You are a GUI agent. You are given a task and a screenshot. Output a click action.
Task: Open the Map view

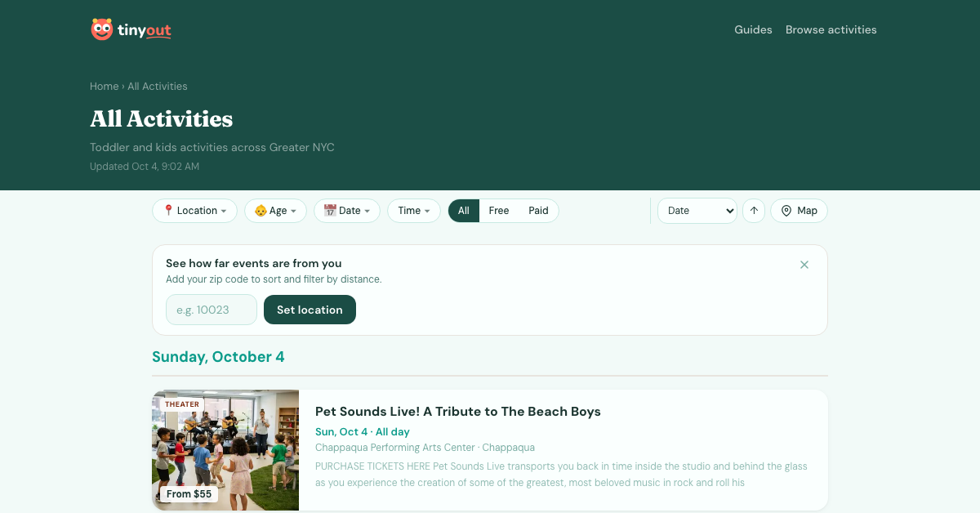coord(799,211)
